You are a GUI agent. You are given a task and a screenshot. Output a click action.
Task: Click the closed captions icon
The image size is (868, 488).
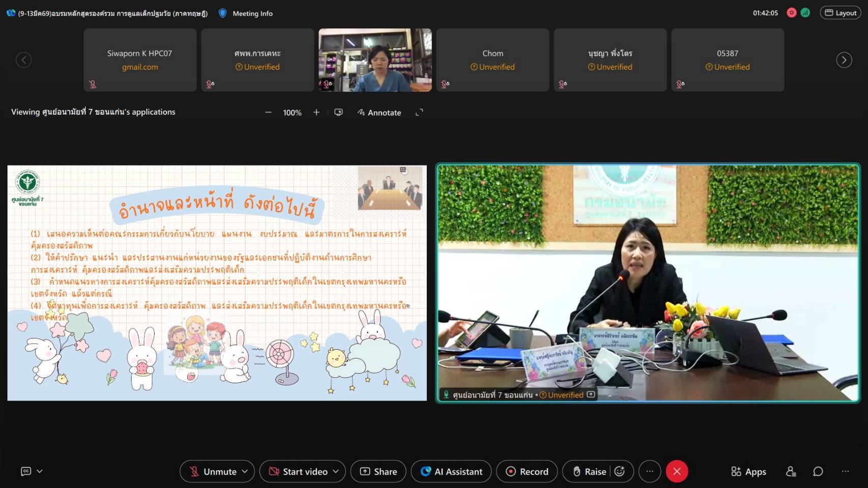pyautogui.click(x=25, y=471)
